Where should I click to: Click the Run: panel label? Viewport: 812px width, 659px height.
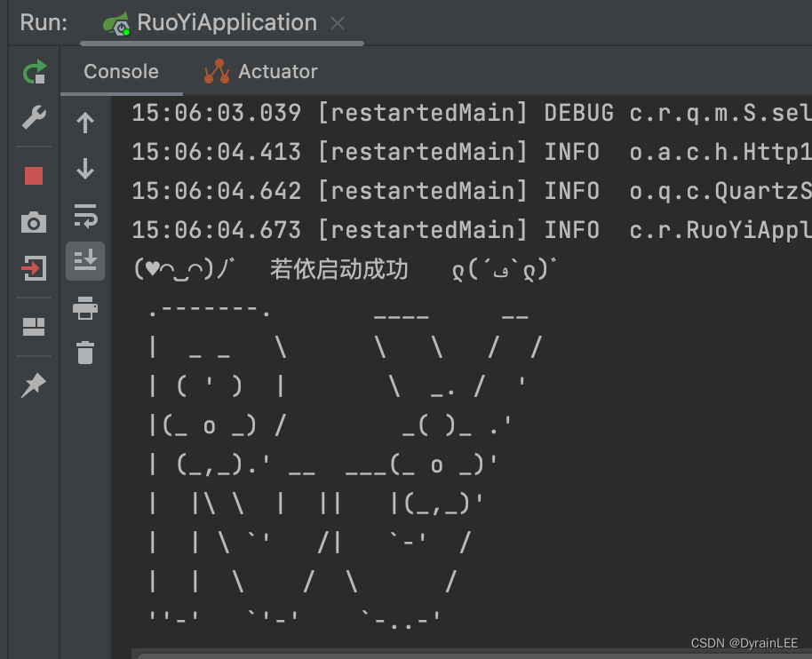pyautogui.click(x=44, y=23)
